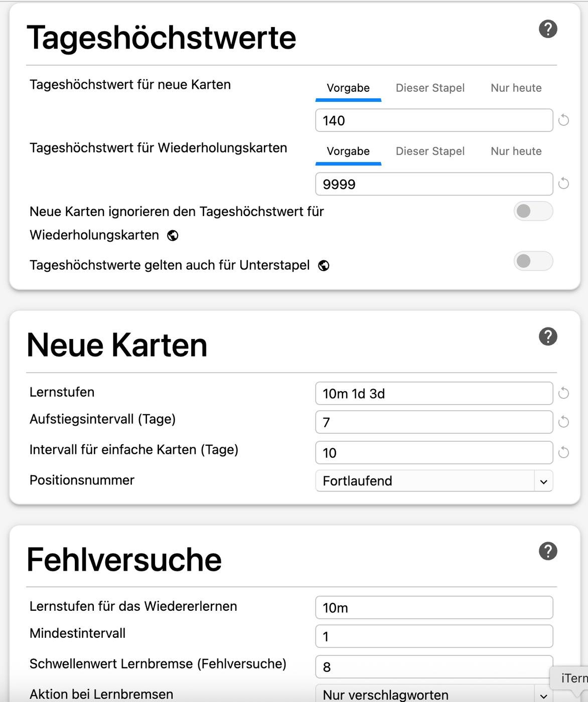Open the Positionsnummer dropdown showing Fortlaufend
The height and width of the screenshot is (702, 588).
434,481
